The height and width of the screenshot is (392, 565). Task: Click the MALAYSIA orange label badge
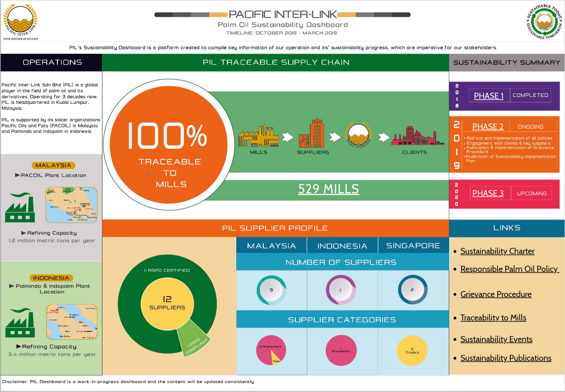click(53, 165)
